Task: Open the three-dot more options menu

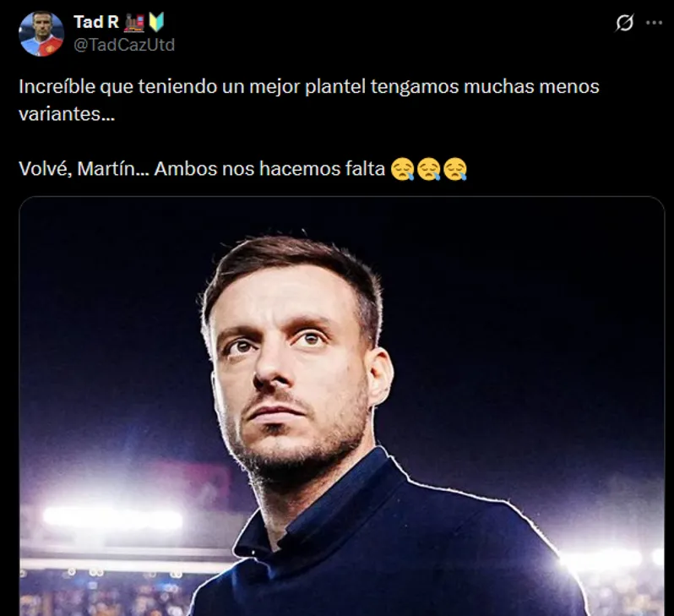Action: tap(654, 23)
